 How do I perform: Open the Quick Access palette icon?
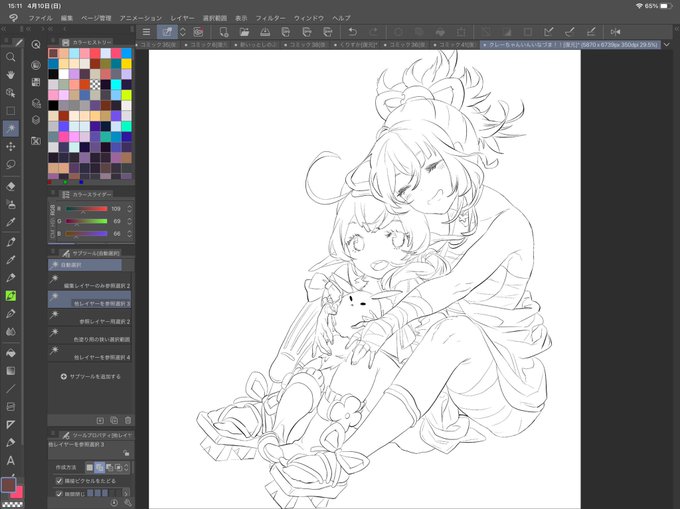(x=36, y=44)
